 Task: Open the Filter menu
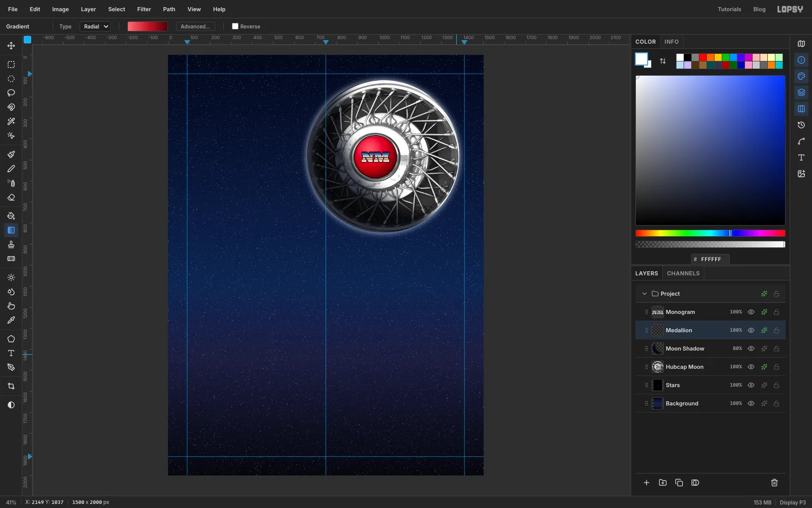coord(144,9)
